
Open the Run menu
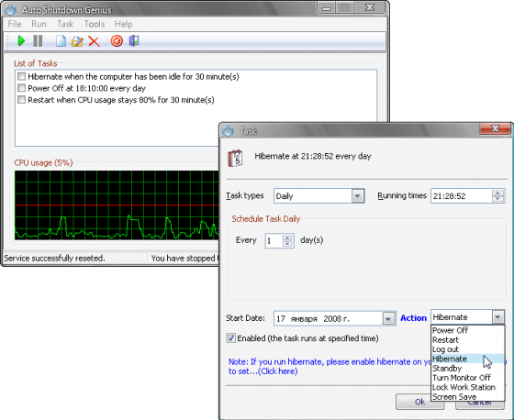click(x=39, y=24)
